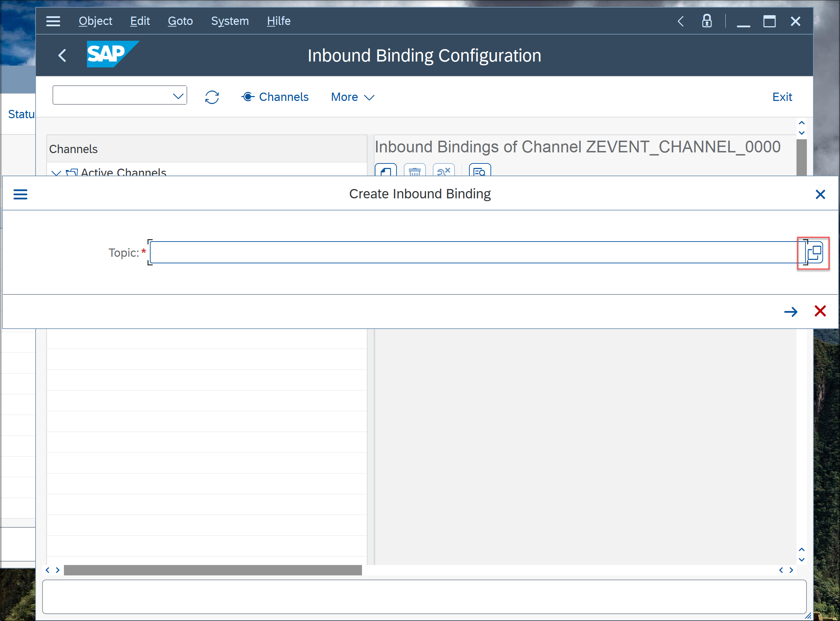
Task: Click the SAP logo
Action: (113, 54)
